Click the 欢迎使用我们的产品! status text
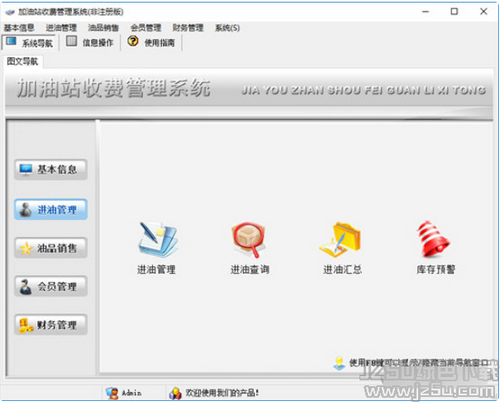The height and width of the screenshot is (402, 500). point(222,393)
